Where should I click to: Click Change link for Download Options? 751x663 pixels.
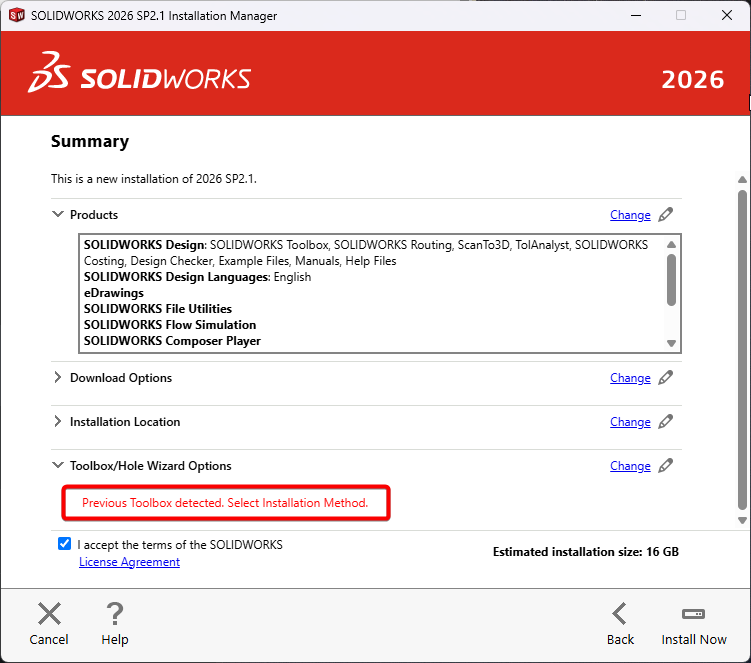click(x=630, y=378)
